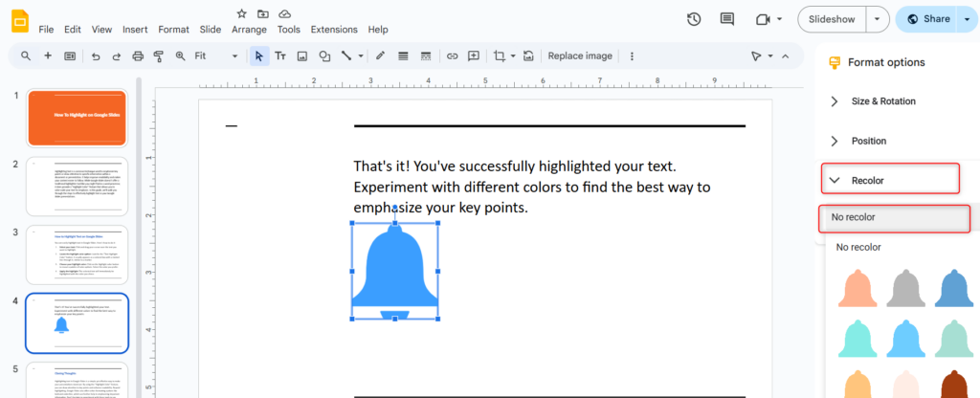Click the Undo arrow icon
Viewport: 980px width, 398px height.
point(96,56)
